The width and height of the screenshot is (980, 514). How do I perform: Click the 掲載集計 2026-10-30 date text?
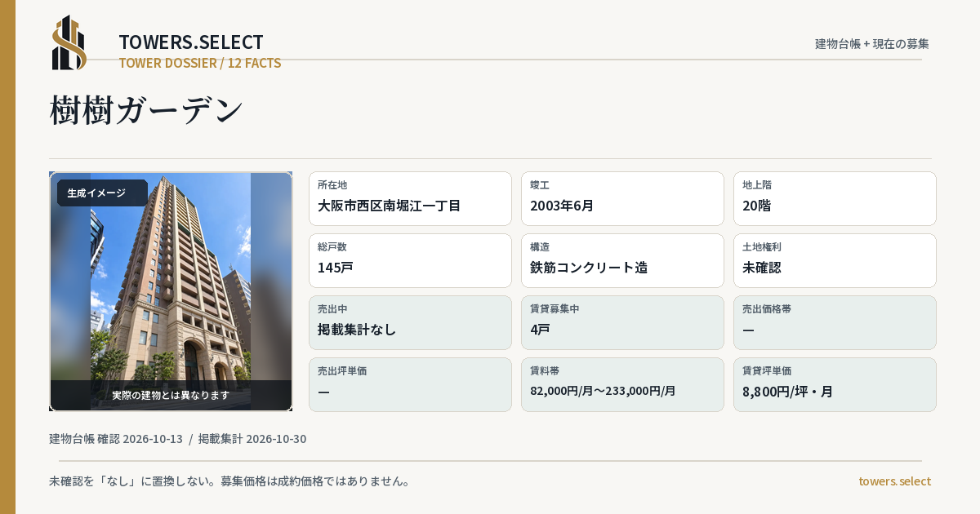tap(252, 439)
